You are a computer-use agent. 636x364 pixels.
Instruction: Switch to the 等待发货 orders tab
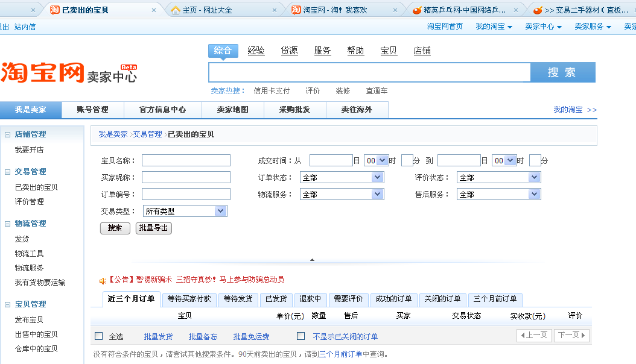[x=238, y=299]
